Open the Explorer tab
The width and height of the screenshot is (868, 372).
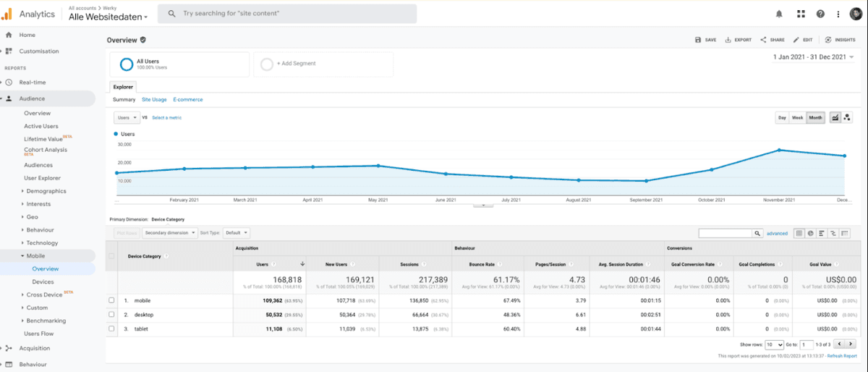(123, 87)
